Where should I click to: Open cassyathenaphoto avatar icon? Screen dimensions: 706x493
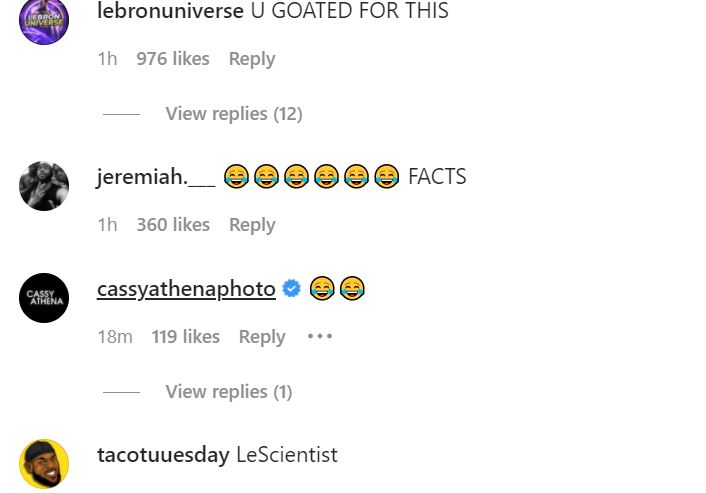tap(44, 298)
